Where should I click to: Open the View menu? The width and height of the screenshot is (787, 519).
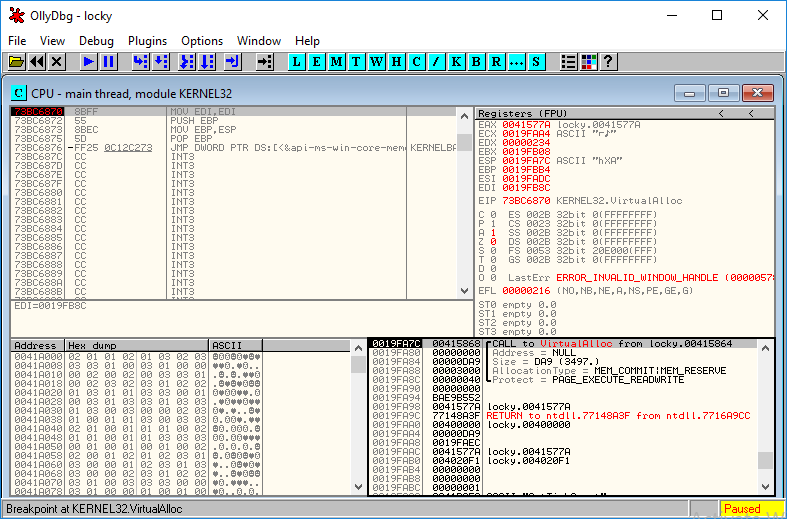(x=52, y=41)
